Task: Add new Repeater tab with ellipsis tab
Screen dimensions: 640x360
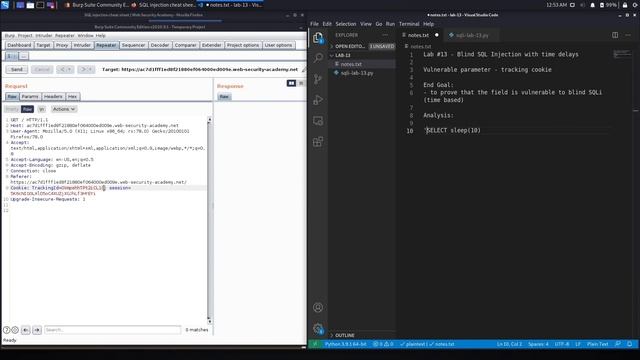Action: pyautogui.click(x=24, y=56)
